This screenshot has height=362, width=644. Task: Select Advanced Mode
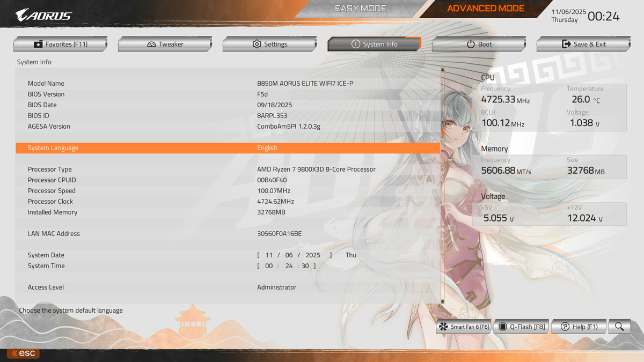point(486,9)
